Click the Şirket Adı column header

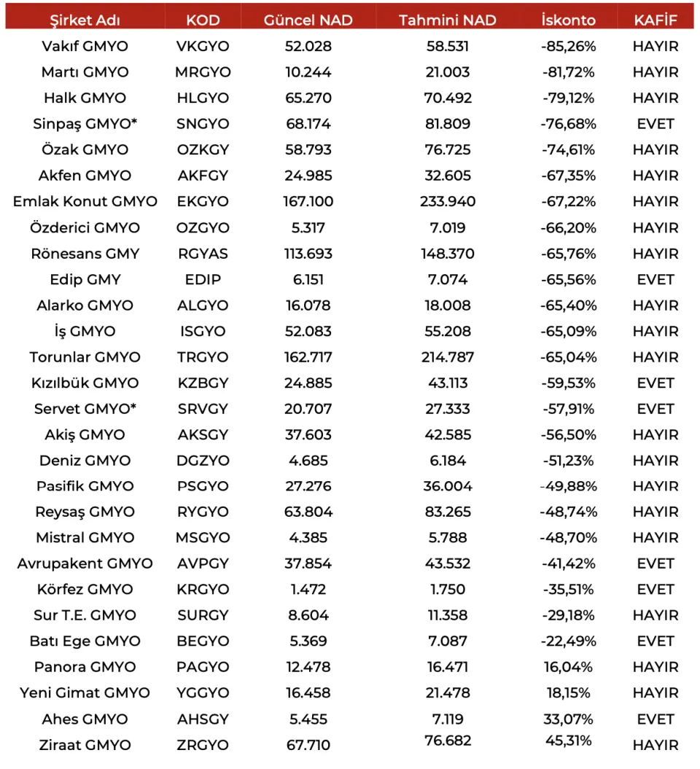(85, 20)
